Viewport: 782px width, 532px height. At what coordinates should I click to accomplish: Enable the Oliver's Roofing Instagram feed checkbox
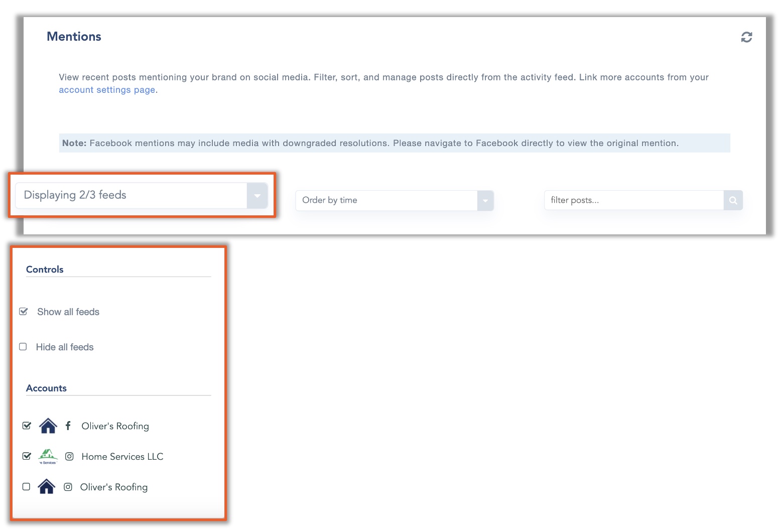(26, 487)
